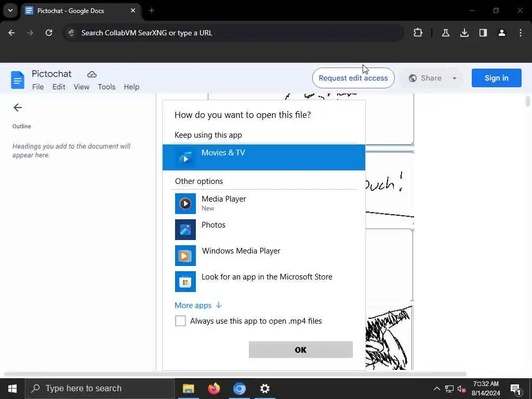The width and height of the screenshot is (532, 399).
Task: Open the browser three-dot menu
Action: coord(521,33)
